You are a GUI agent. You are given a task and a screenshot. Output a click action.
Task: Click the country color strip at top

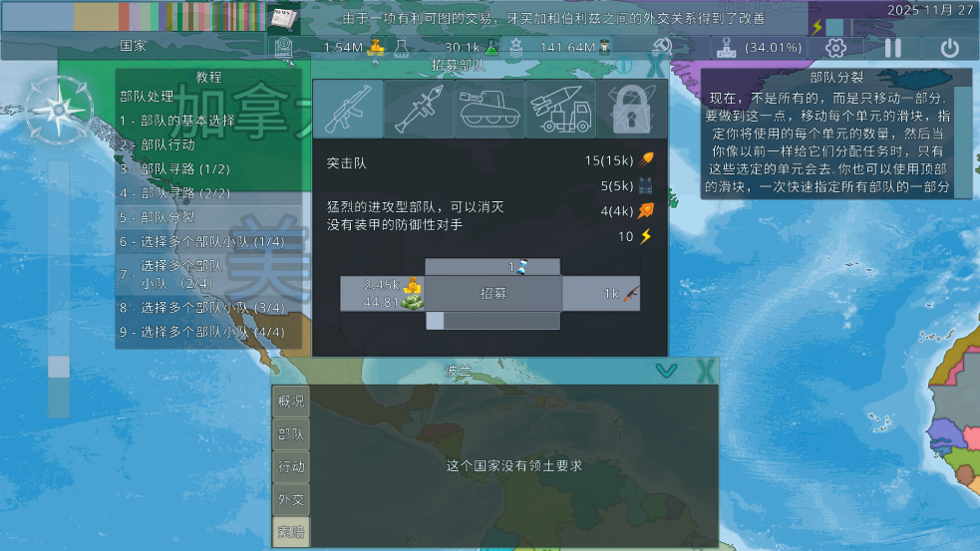tap(134, 17)
